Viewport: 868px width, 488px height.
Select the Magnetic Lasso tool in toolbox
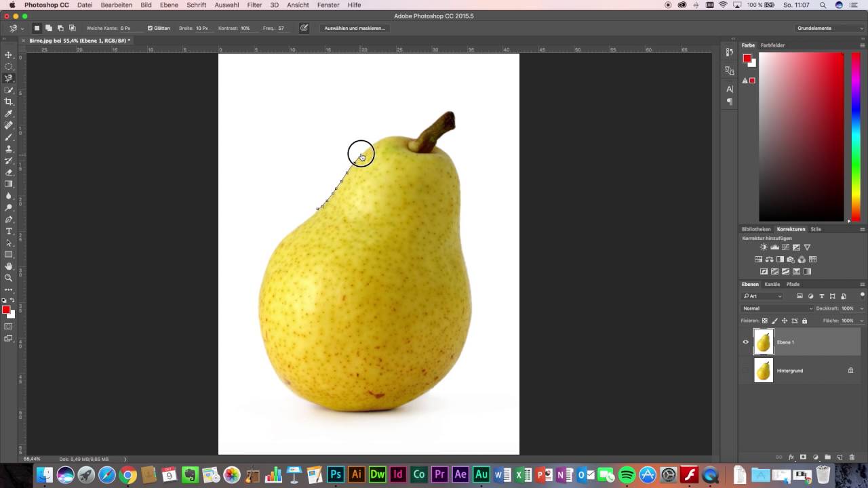pyautogui.click(x=9, y=78)
